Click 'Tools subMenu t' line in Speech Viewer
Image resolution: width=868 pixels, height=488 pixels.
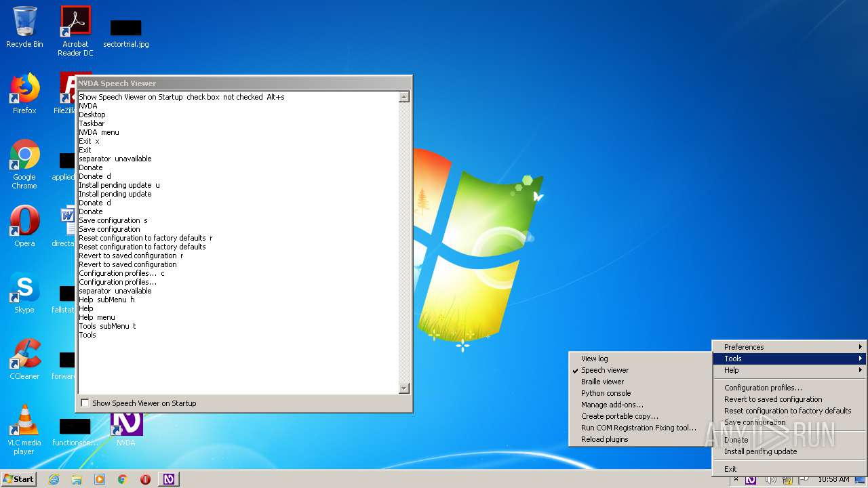(107, 326)
